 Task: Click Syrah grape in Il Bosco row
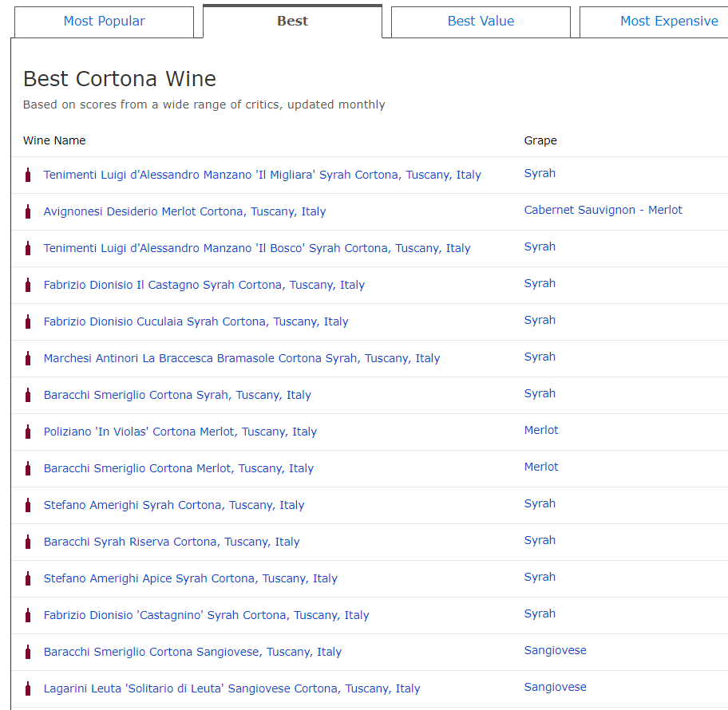(540, 247)
